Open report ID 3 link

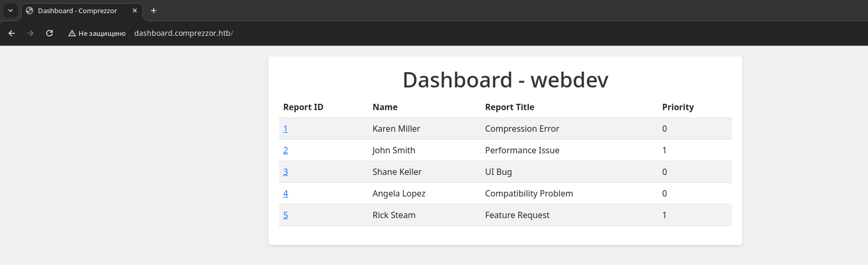pyautogui.click(x=285, y=172)
